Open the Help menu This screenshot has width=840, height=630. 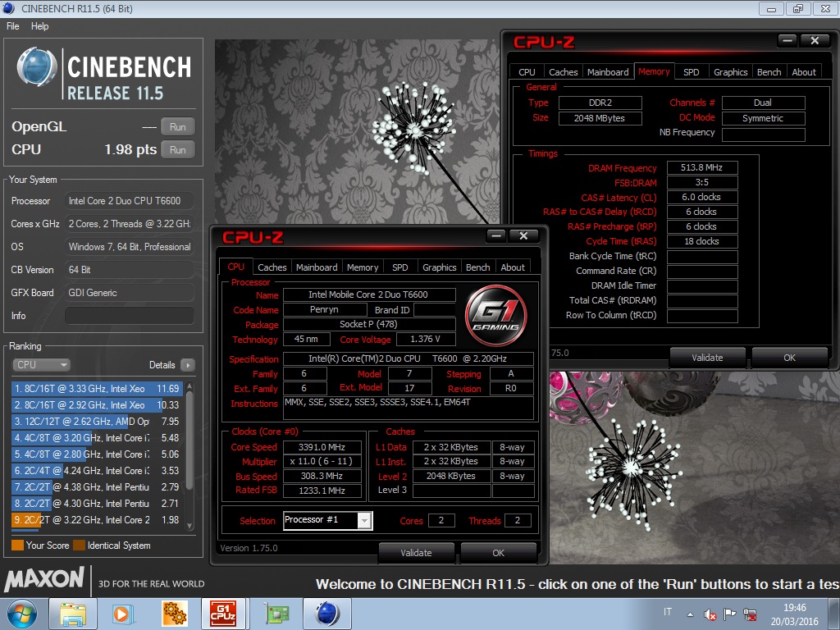39,26
